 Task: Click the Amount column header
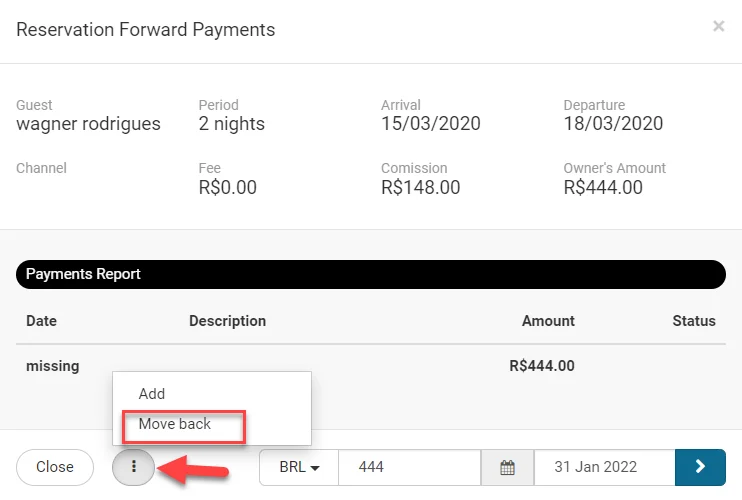point(548,321)
